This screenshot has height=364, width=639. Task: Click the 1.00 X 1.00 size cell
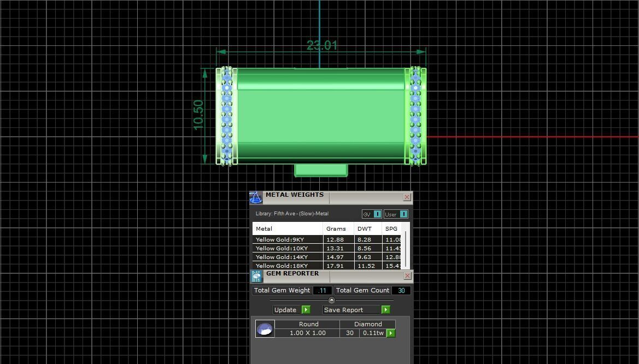[308, 333]
